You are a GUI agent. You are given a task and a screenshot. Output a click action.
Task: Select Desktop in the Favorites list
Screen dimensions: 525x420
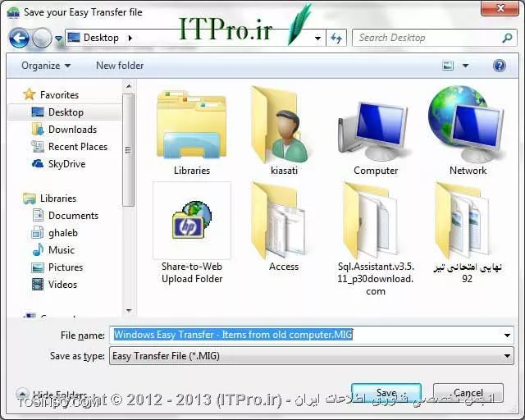click(66, 112)
